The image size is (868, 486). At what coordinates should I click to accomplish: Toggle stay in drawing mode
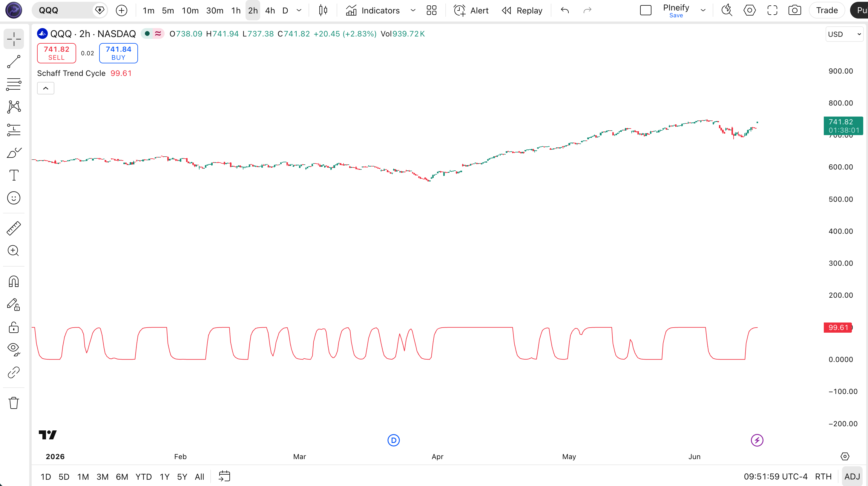(x=14, y=305)
